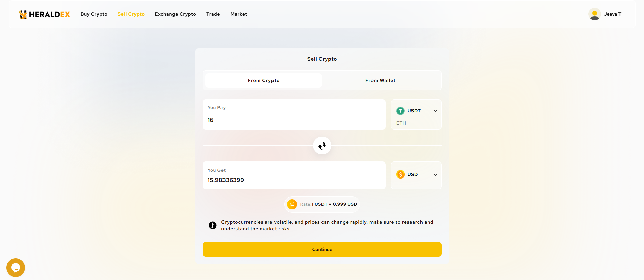Click the swap currencies arrows icon
The image size is (644, 280).
322,145
